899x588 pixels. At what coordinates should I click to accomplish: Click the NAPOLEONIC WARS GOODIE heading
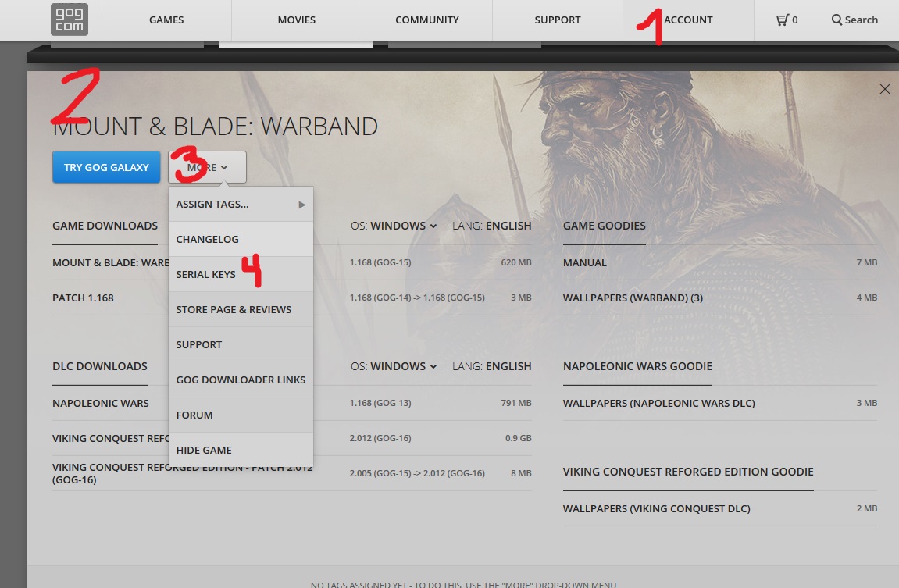click(637, 366)
